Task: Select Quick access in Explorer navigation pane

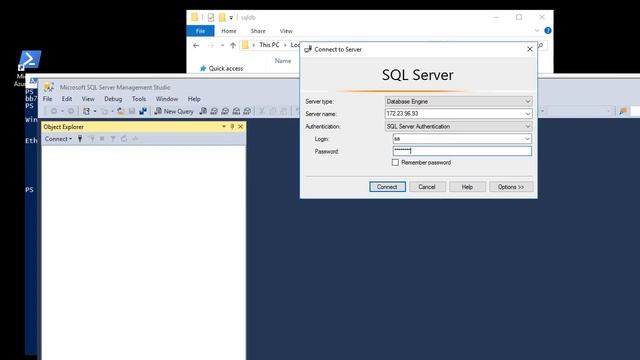Action: pos(222,69)
